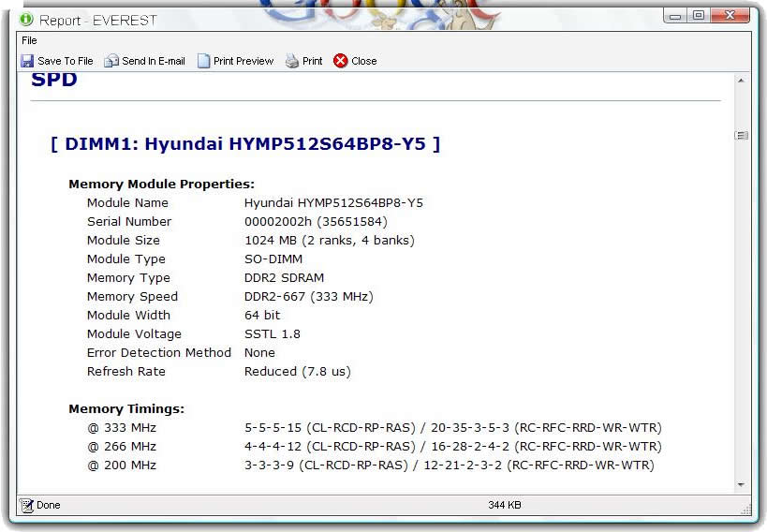This screenshot has height=532, width=767.
Task: Click the 64 bit value
Action: 262,316
